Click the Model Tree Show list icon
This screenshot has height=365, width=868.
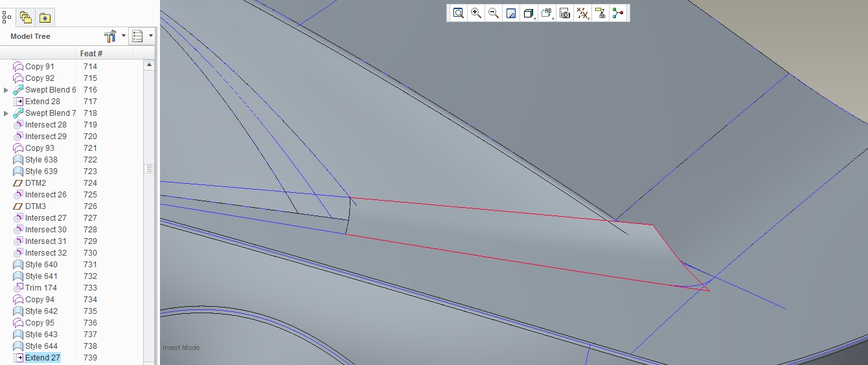point(137,36)
